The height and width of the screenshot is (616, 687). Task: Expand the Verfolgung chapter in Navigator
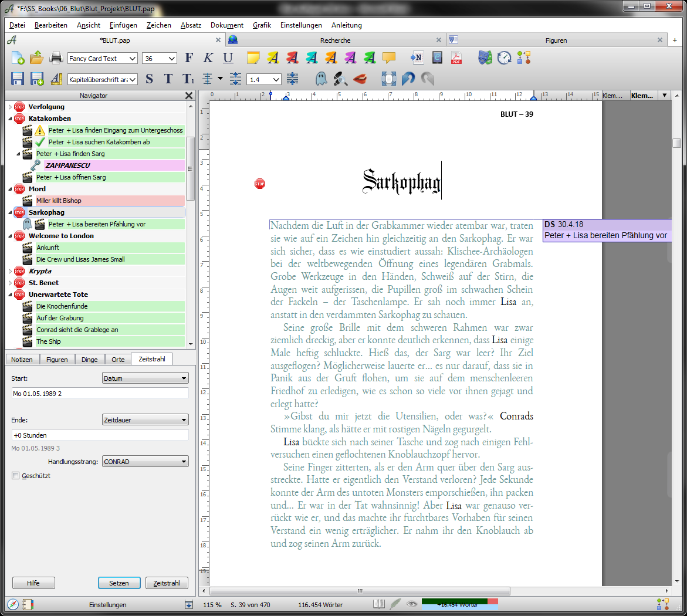tap(10, 106)
